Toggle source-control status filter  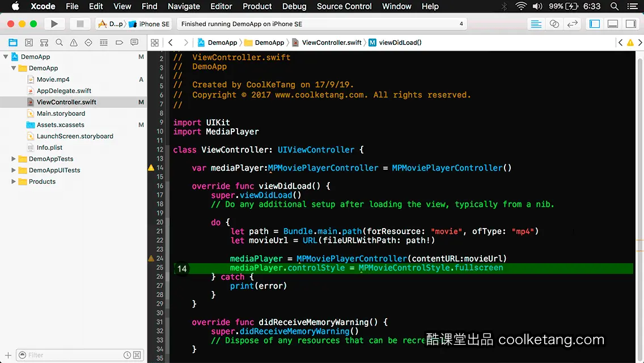coord(137,355)
